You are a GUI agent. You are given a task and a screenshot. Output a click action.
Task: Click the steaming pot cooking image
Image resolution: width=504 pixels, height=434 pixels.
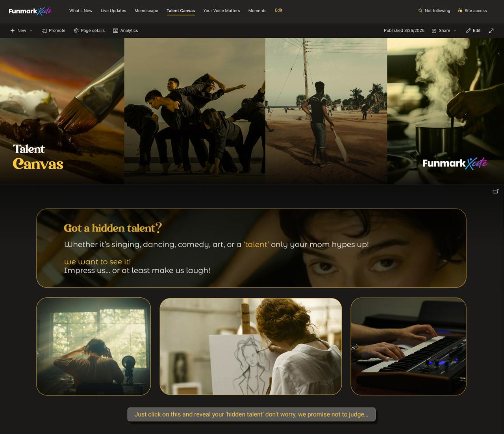tap(446, 111)
